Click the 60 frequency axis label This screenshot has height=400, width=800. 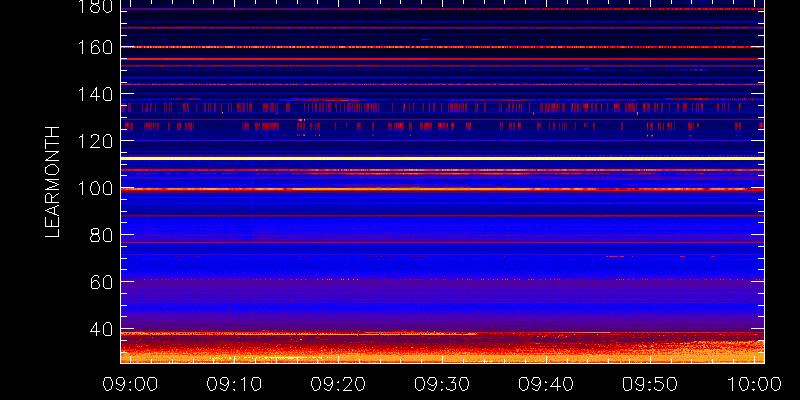click(102, 282)
